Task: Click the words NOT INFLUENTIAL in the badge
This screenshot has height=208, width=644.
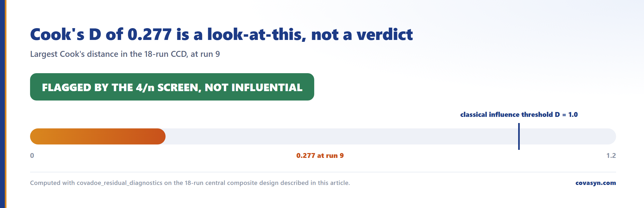Action: tap(254, 87)
